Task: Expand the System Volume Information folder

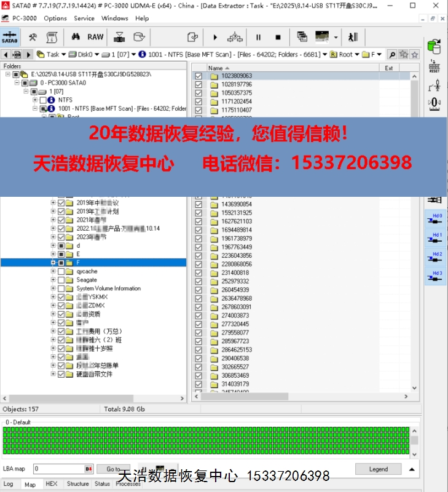Action: pos(53,288)
